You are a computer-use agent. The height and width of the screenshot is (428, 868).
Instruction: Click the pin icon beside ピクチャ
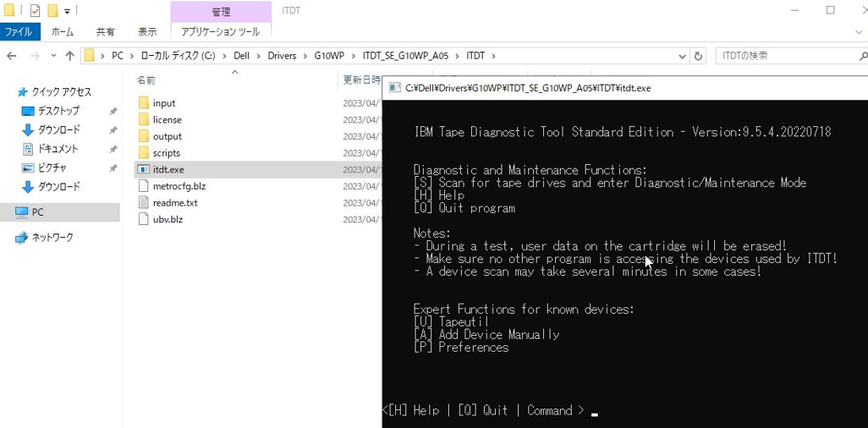[x=113, y=168]
